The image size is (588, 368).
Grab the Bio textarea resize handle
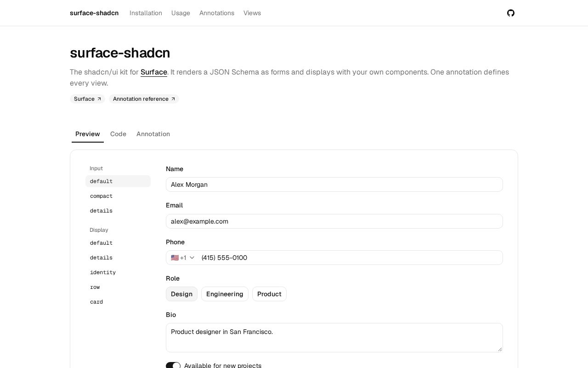coord(500,349)
